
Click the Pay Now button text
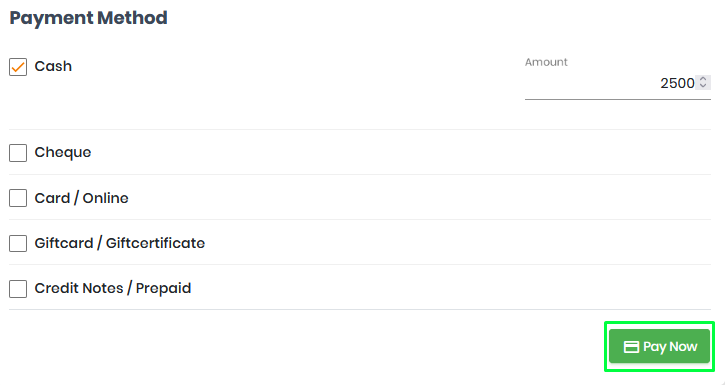670,347
